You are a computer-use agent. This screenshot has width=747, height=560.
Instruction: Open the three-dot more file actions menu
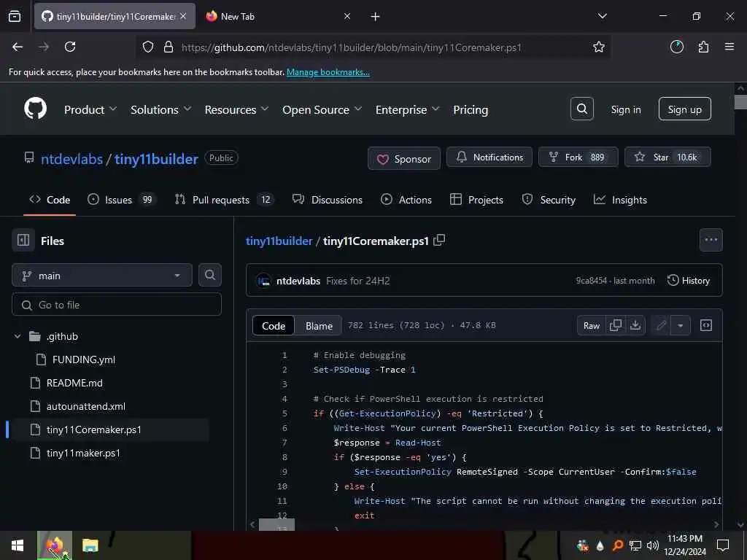pyautogui.click(x=711, y=240)
